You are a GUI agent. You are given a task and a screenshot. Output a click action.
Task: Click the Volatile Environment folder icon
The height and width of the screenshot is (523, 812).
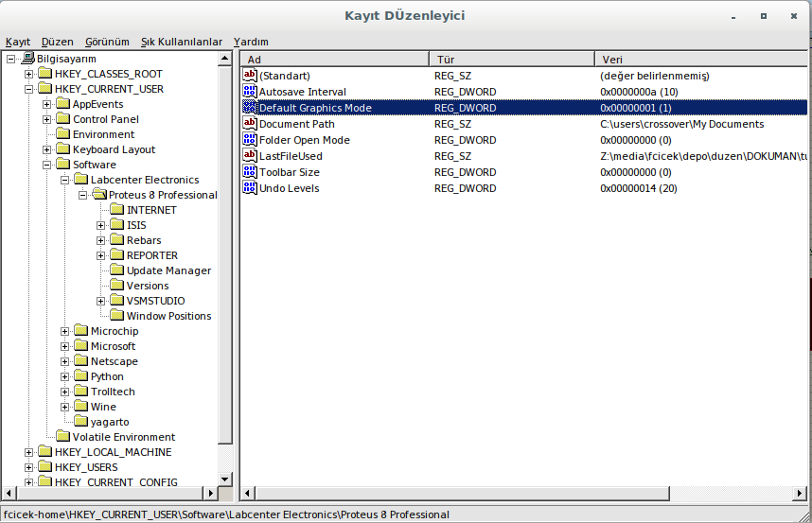[x=63, y=437]
